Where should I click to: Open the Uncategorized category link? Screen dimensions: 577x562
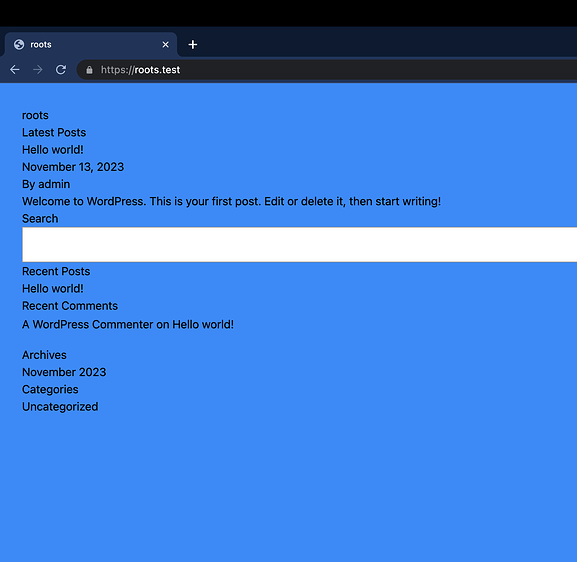click(x=60, y=407)
